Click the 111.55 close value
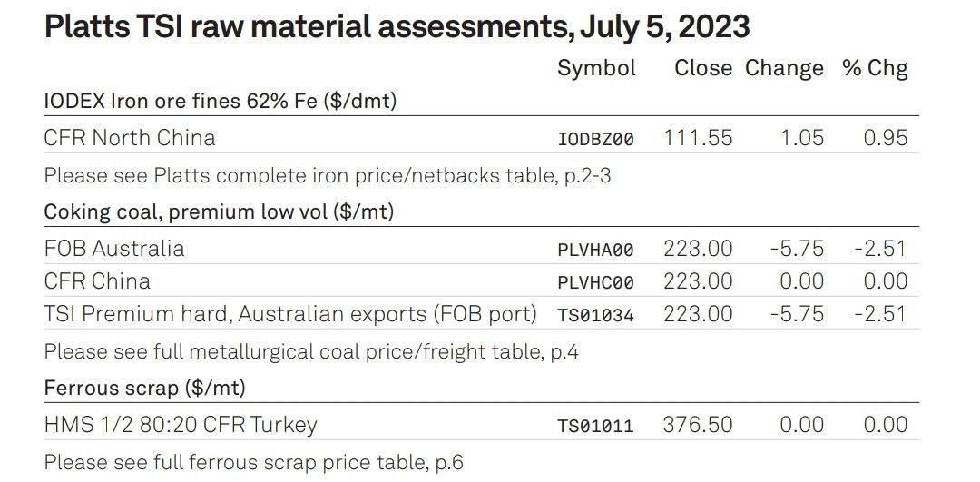The image size is (980, 482). tap(698, 138)
